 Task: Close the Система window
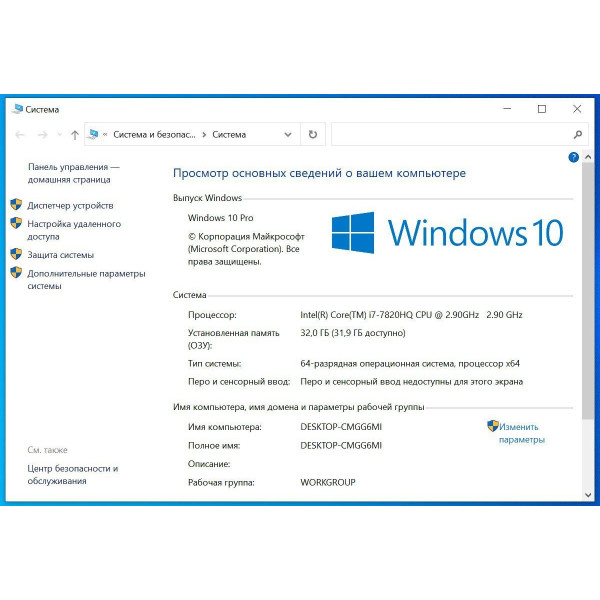(x=577, y=109)
